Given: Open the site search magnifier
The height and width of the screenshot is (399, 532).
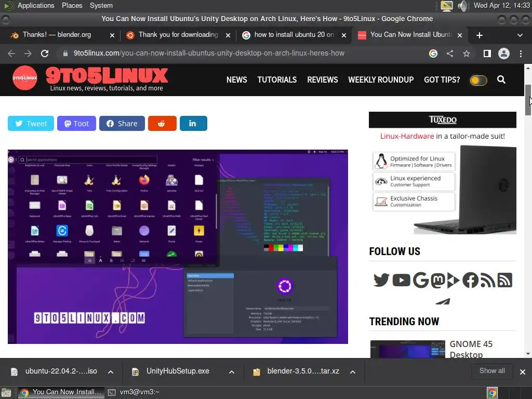Looking at the screenshot, I should (x=501, y=79).
